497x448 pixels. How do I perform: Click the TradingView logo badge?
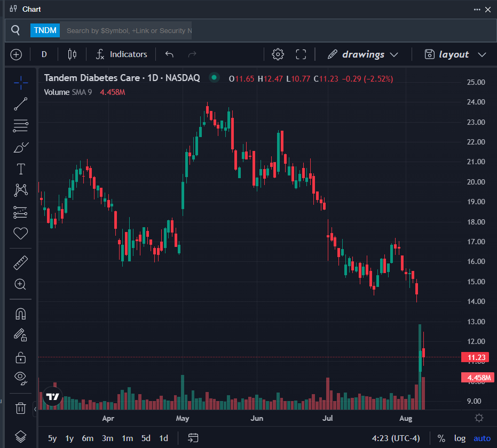53,396
